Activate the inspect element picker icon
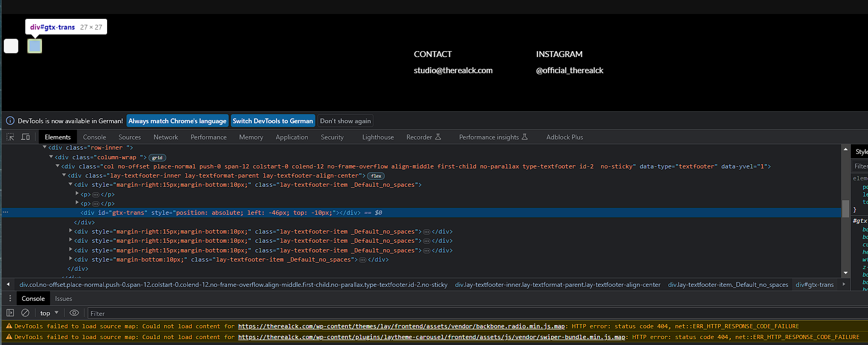Screen dimensions: 868x345 pyautogui.click(x=10, y=137)
